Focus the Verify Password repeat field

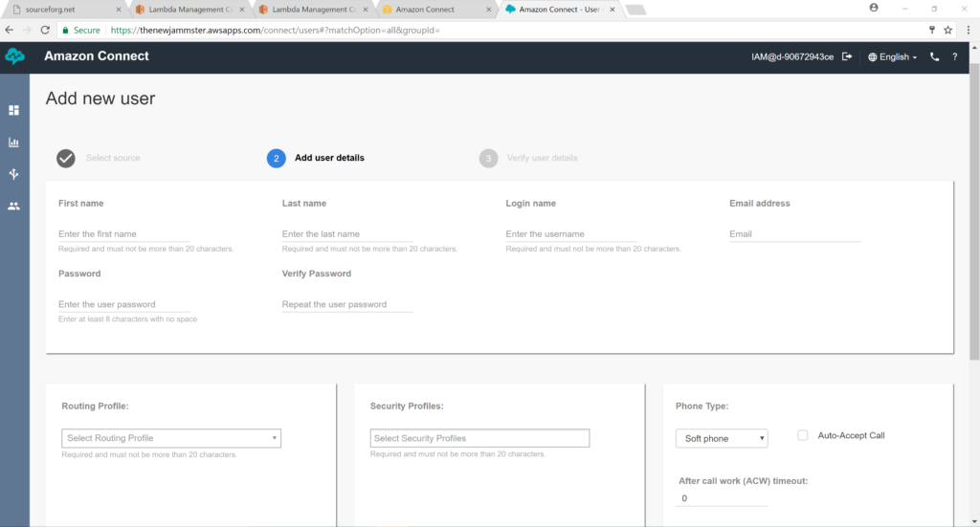point(347,305)
